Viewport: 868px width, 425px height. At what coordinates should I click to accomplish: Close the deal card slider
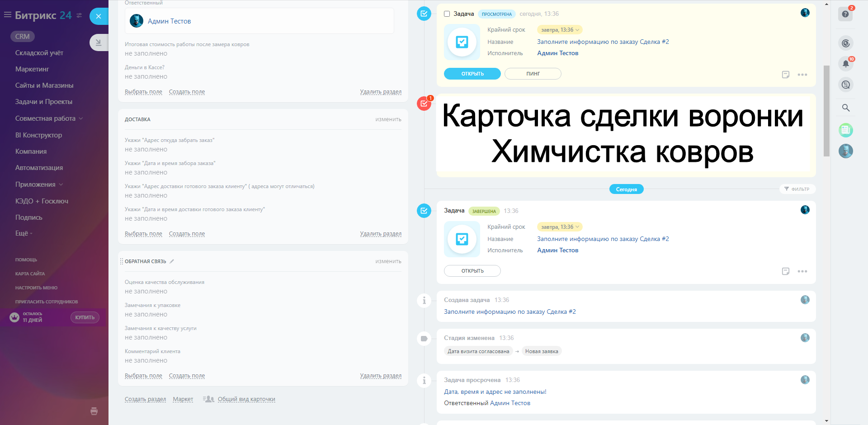99,16
